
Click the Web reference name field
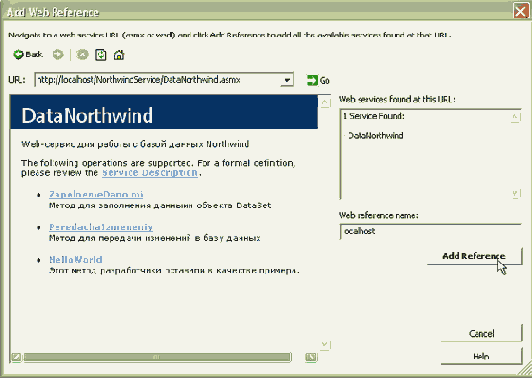click(x=430, y=231)
